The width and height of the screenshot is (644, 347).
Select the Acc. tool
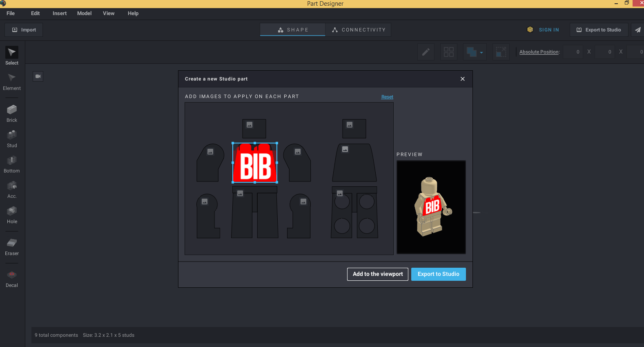pos(12,190)
